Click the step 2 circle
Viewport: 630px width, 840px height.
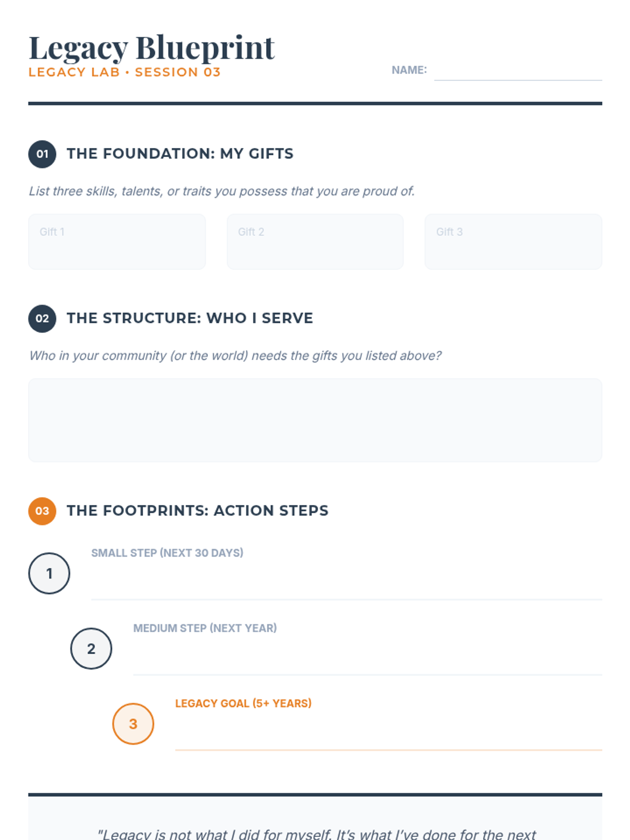point(91,648)
